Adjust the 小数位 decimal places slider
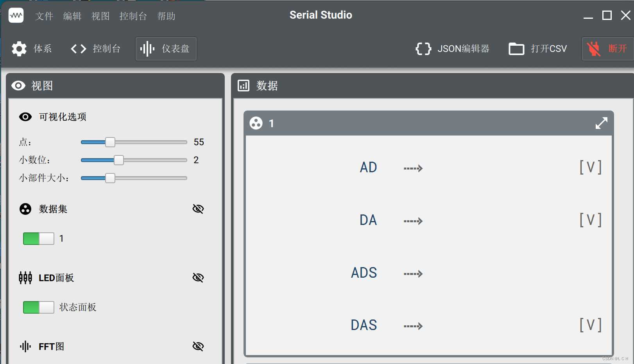Screen dimensions: 634x364 pyautogui.click(x=134, y=160)
